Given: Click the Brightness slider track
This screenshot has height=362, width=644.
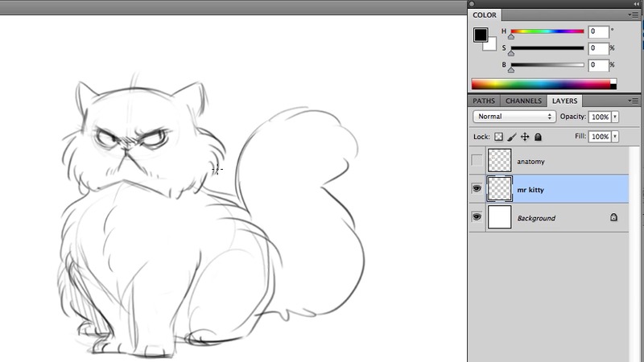Looking at the screenshot, I should (547, 65).
